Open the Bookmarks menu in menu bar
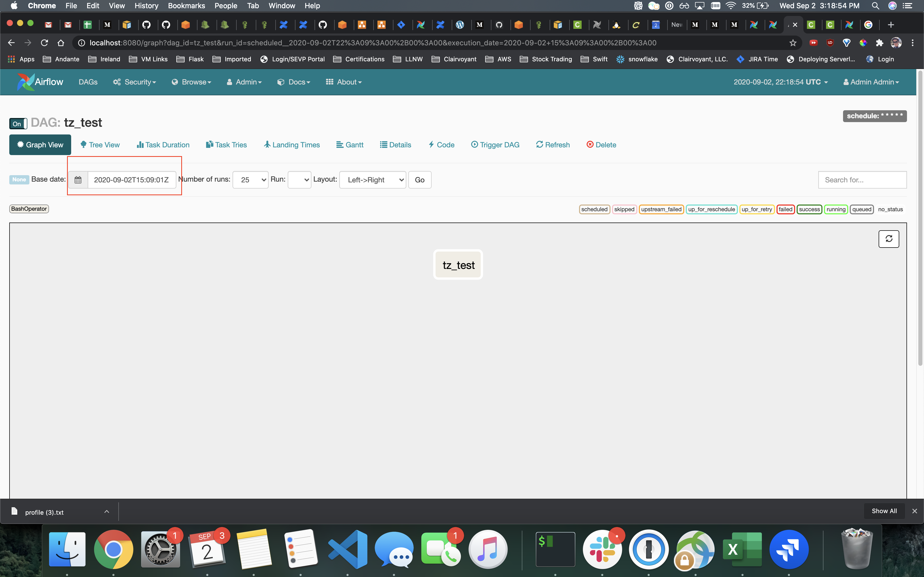This screenshot has width=924, height=577. [186, 6]
